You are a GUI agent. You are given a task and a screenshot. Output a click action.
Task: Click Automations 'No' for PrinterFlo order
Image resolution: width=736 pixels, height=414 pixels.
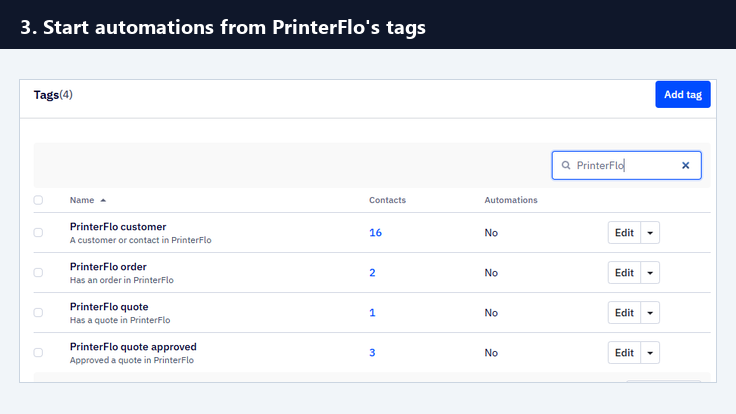(491, 273)
